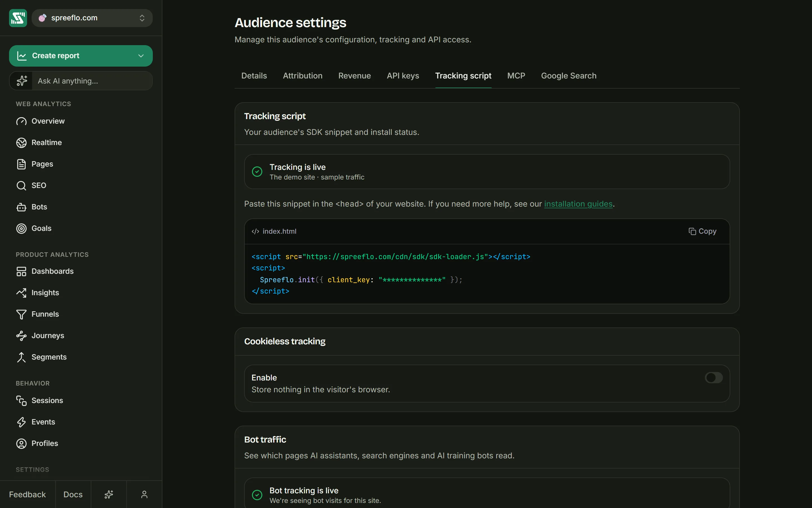Switch to the Attribution tab
812x508 pixels.
(x=302, y=76)
